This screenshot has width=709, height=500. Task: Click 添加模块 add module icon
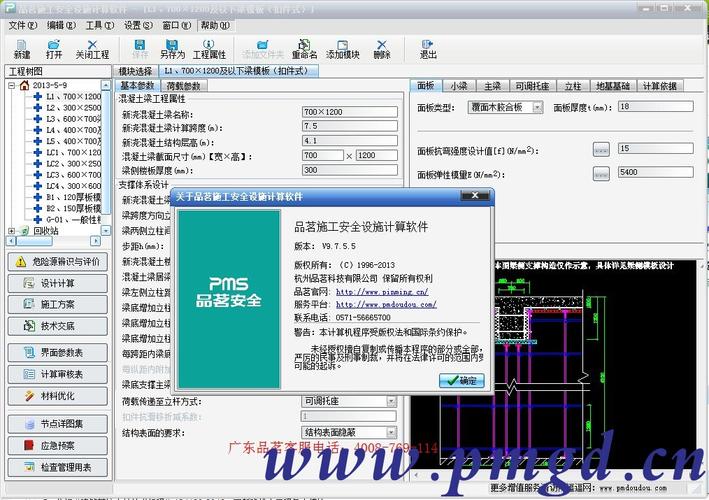(x=343, y=49)
